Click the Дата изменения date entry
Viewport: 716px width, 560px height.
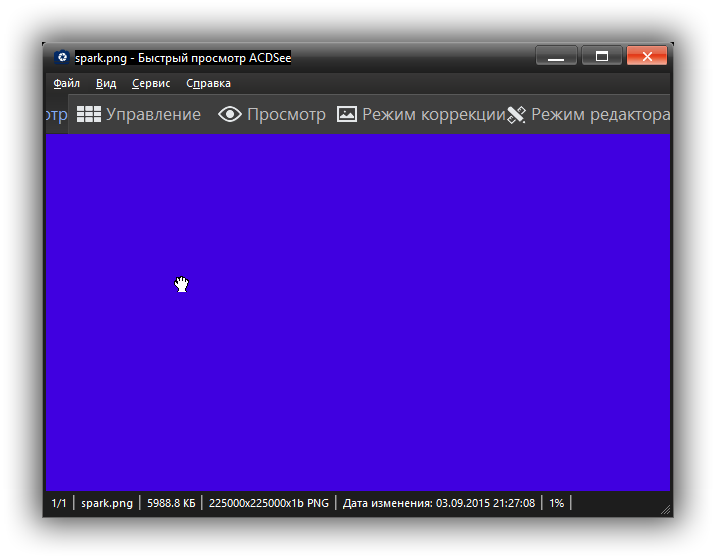[x=439, y=503]
